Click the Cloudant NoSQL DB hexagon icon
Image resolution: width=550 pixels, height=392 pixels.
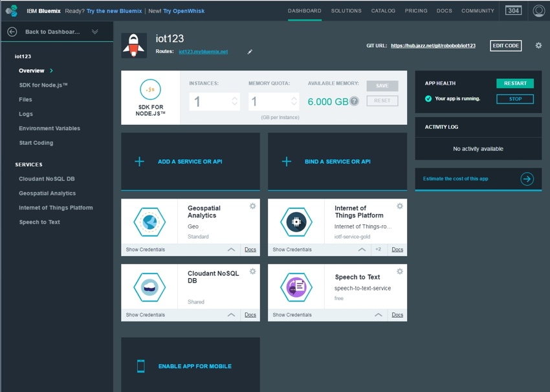tap(149, 287)
